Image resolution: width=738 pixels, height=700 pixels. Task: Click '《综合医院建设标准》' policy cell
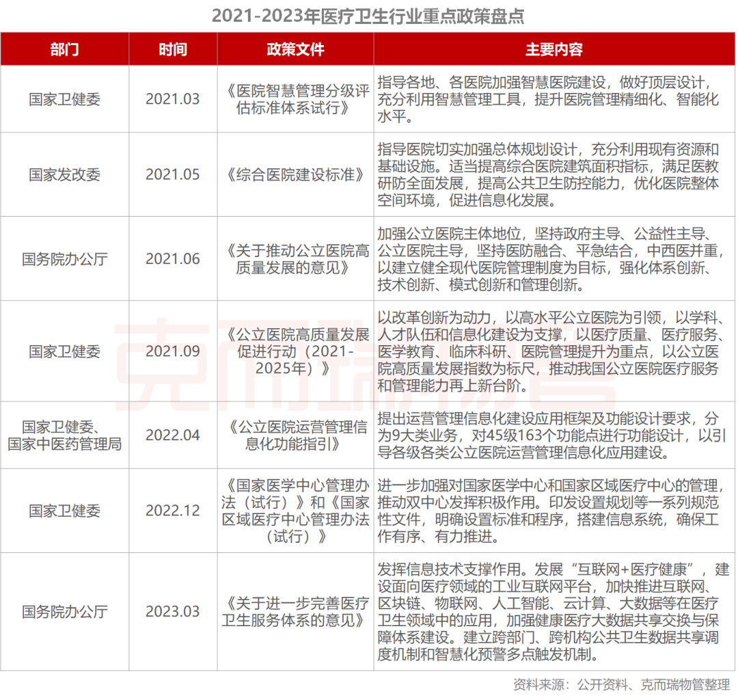296,174
